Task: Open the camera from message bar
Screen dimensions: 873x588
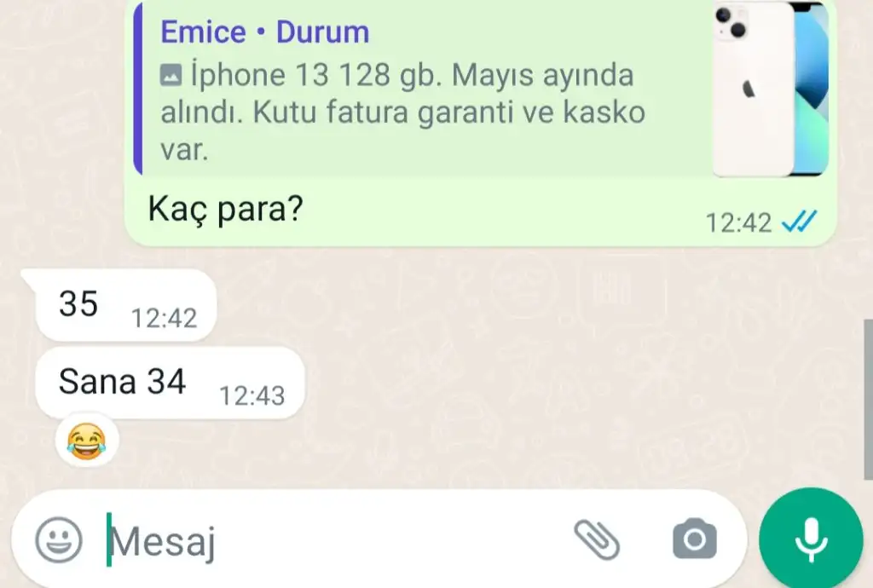Action: point(694,539)
